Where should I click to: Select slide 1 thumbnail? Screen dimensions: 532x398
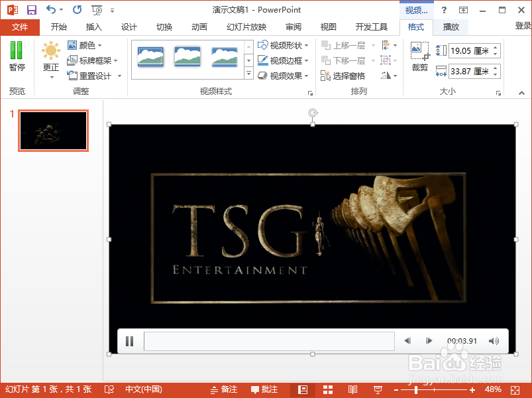tap(53, 130)
